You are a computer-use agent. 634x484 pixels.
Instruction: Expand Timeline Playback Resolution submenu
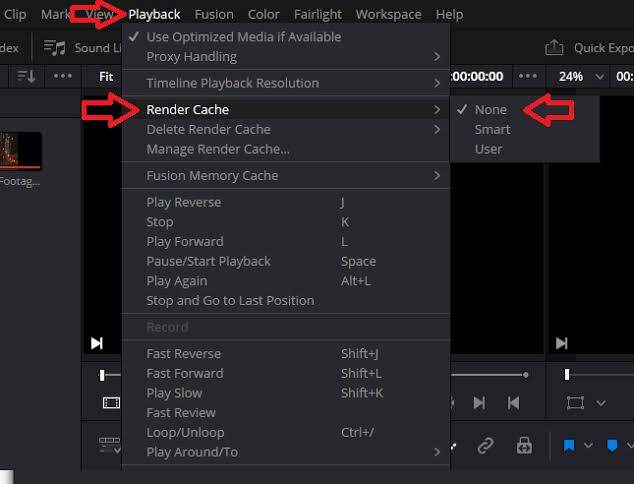pyautogui.click(x=286, y=83)
